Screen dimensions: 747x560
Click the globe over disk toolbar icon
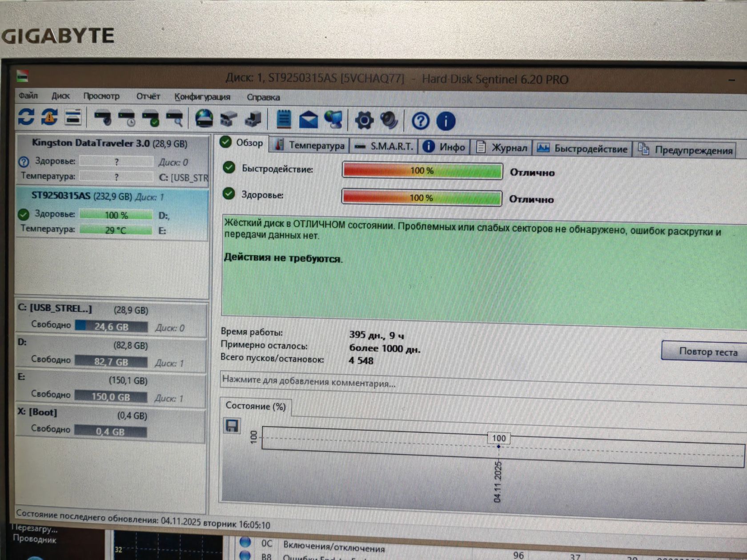(204, 119)
